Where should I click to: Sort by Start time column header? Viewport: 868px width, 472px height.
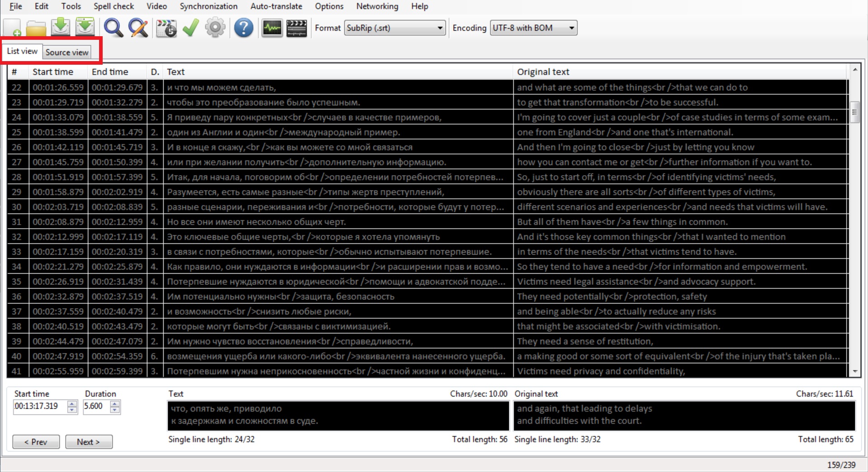(x=58, y=72)
